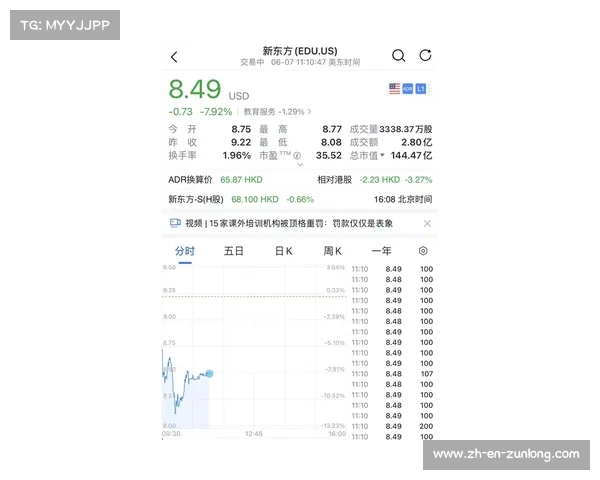Tap the -7.92% change percentage
Image resolution: width=600 pixels, height=480 pixels.
tap(216, 112)
